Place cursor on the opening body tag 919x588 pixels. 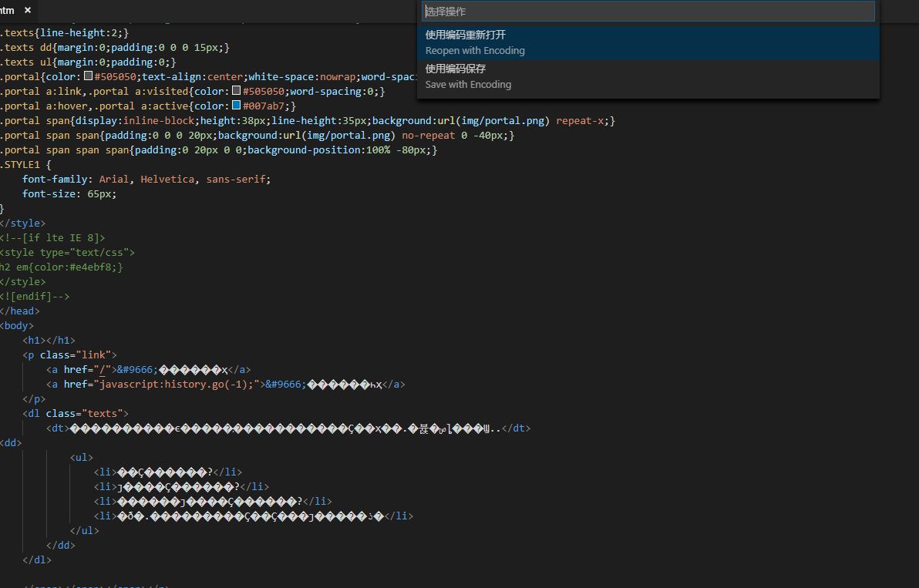17,325
